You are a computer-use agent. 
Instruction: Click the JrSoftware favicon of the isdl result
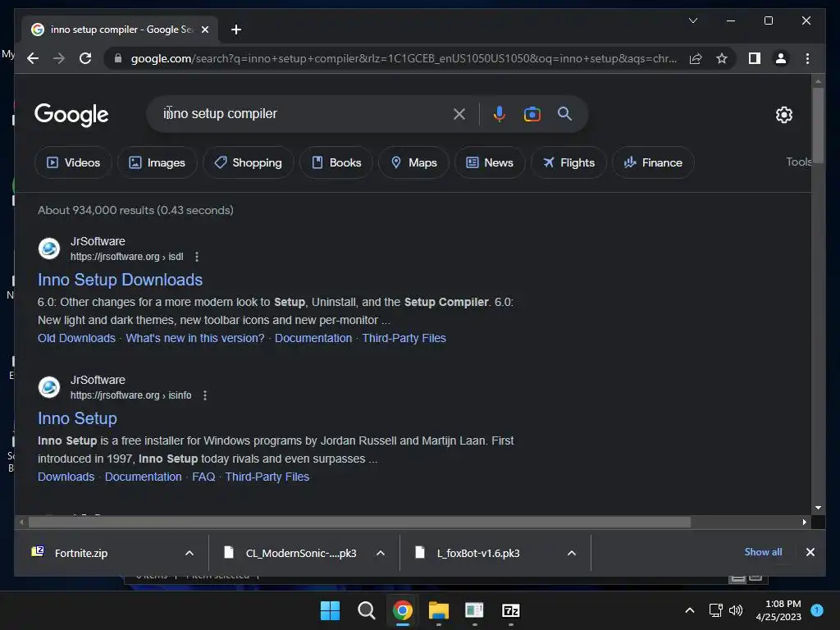[49, 249]
